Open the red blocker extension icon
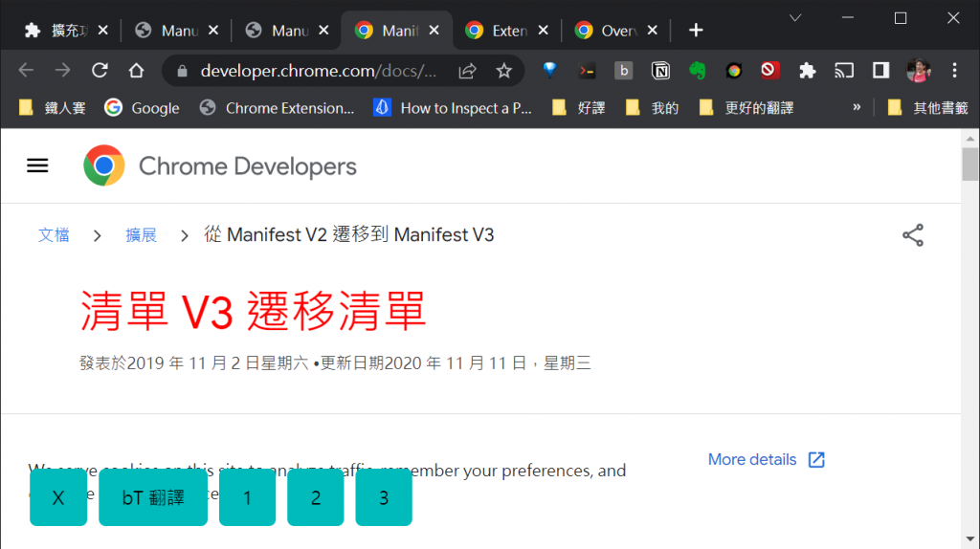The width and height of the screenshot is (980, 549). (x=770, y=70)
